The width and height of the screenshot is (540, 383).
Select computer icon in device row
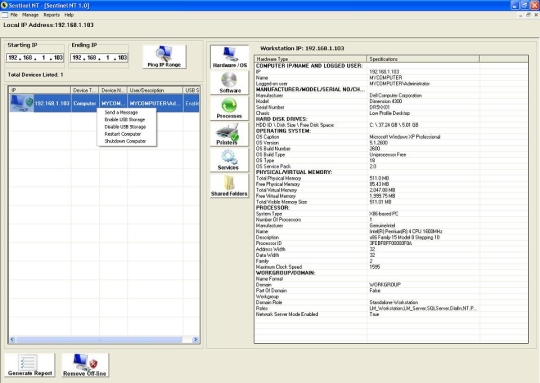point(22,103)
